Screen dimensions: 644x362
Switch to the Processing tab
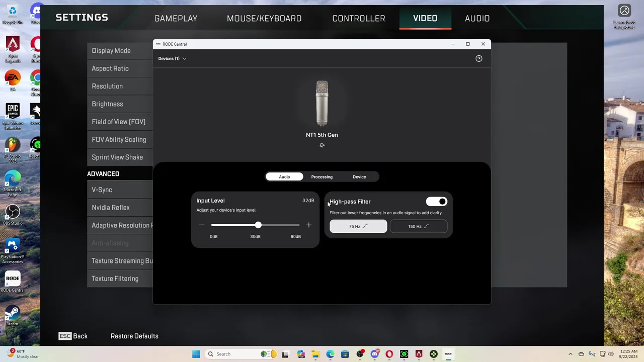click(322, 176)
